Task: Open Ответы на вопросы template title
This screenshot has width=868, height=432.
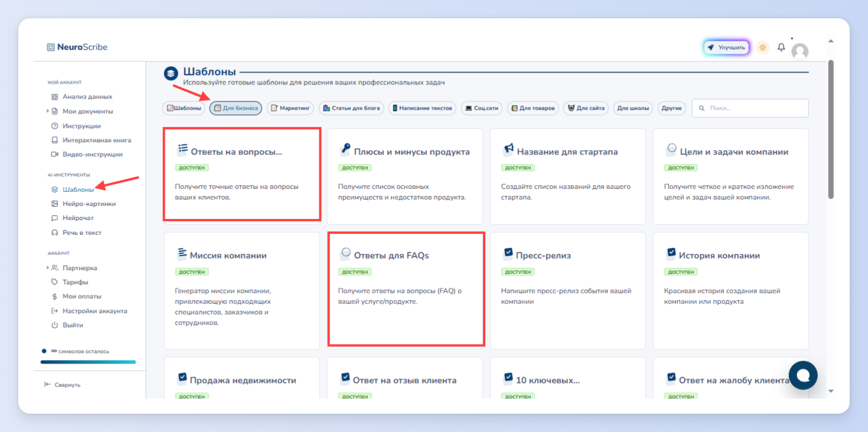Action: tap(236, 152)
